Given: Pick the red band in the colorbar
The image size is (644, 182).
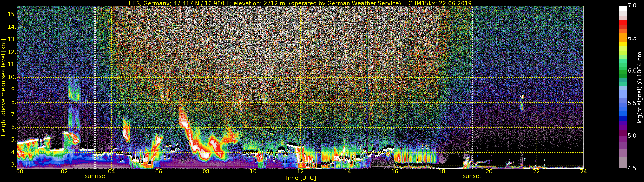Looking at the screenshot, I should [x=623, y=22].
